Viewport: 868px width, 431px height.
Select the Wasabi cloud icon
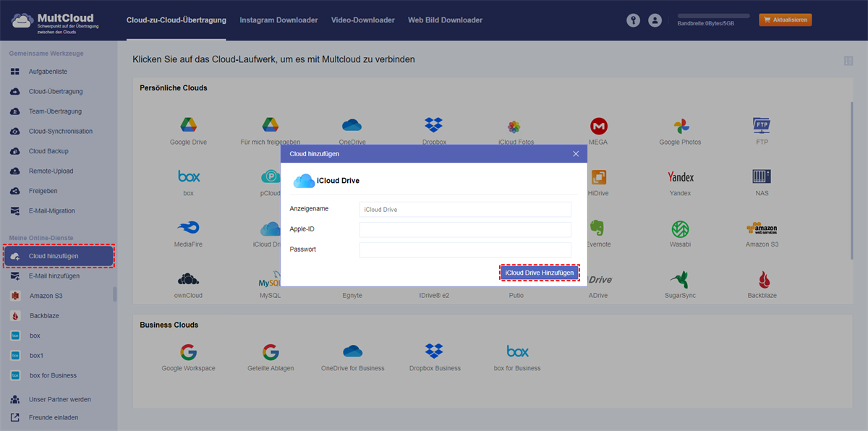(x=680, y=229)
